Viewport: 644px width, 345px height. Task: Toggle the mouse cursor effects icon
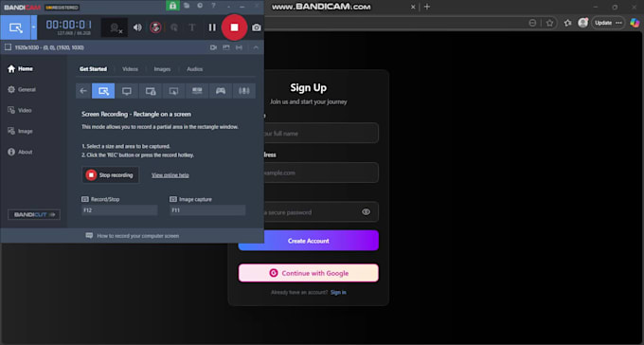point(174,27)
